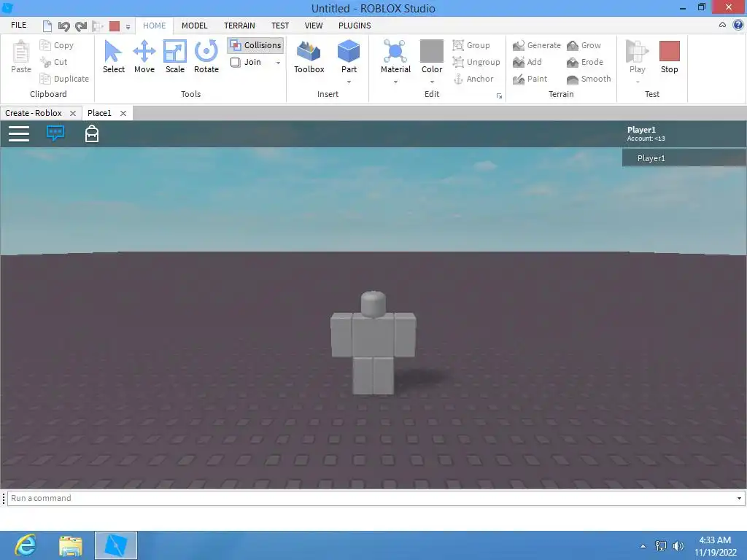Collapse the ribbon with the chevron
The image size is (747, 560).
[722, 25]
